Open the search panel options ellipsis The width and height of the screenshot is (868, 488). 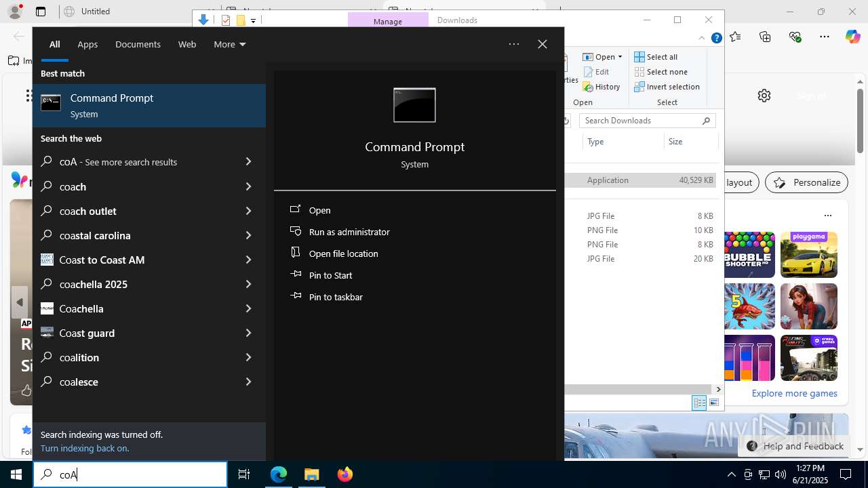click(514, 44)
